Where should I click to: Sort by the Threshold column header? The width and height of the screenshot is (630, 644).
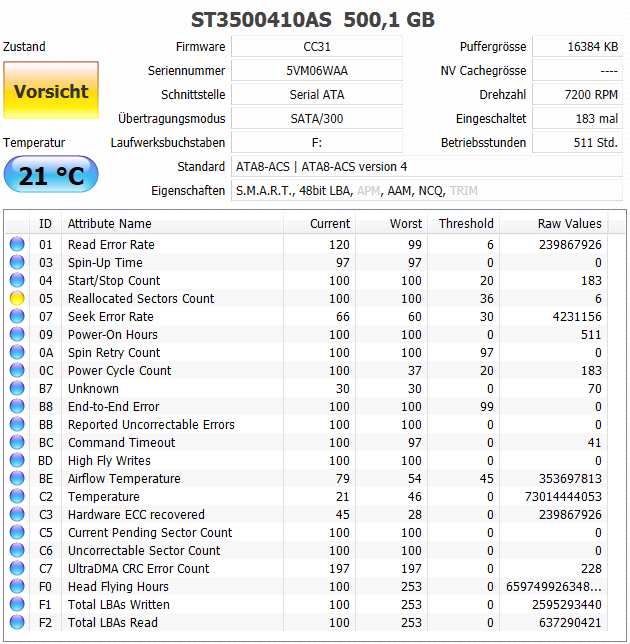463,223
